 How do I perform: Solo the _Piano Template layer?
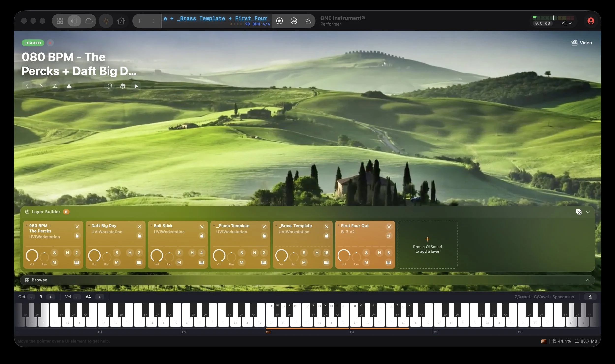tap(241, 253)
